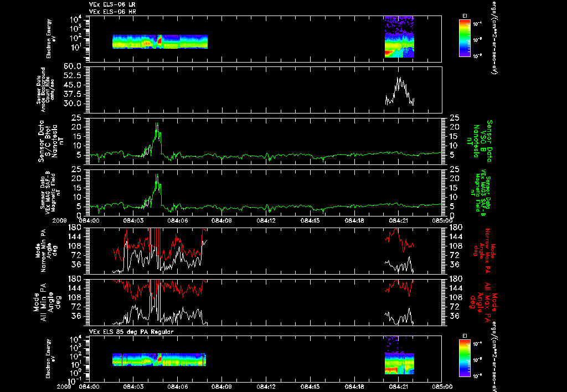Select the bottom panel "Electron Energy eV" axis label
Viewport: 567px width, 392px height.
point(49,359)
